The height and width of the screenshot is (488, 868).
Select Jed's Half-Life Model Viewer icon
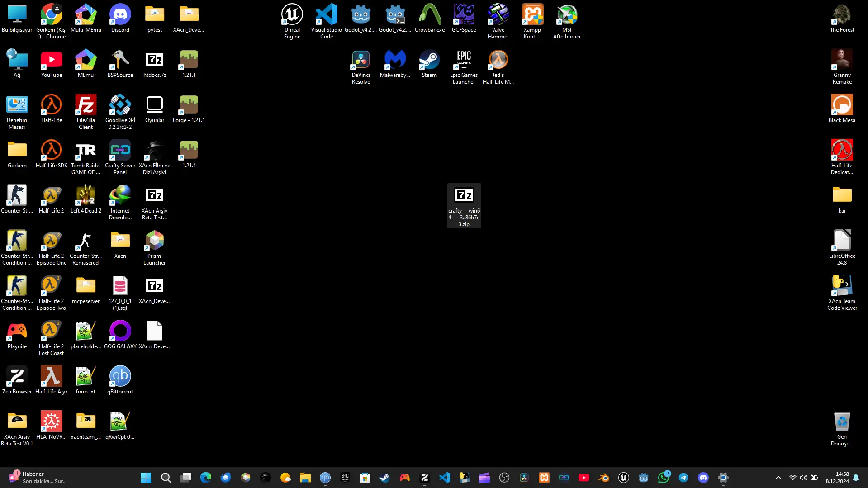[x=498, y=66]
